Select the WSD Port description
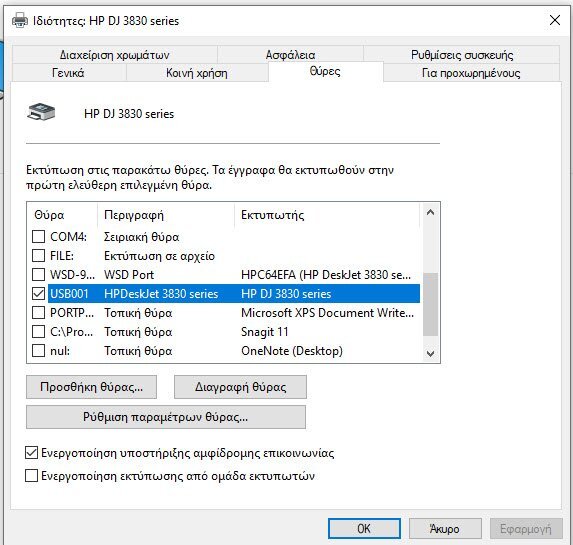This screenshot has height=545, width=573. (x=129, y=275)
